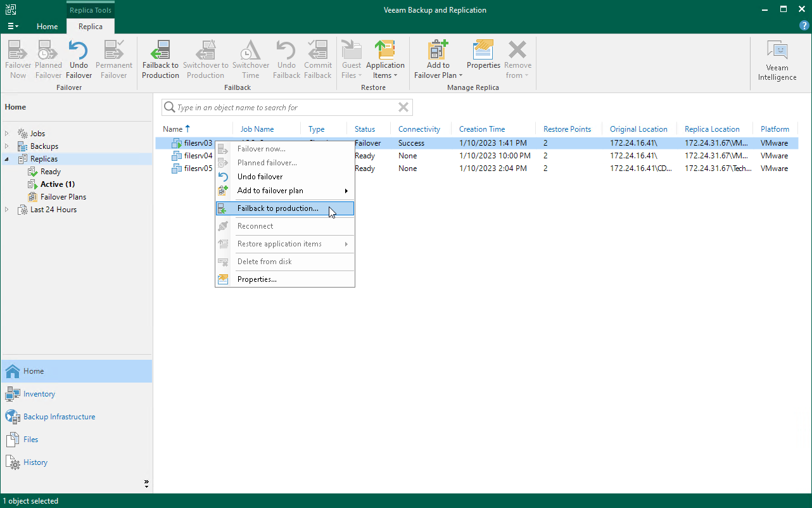The height and width of the screenshot is (508, 812).
Task: Sort by the Platform column header
Action: (x=775, y=129)
